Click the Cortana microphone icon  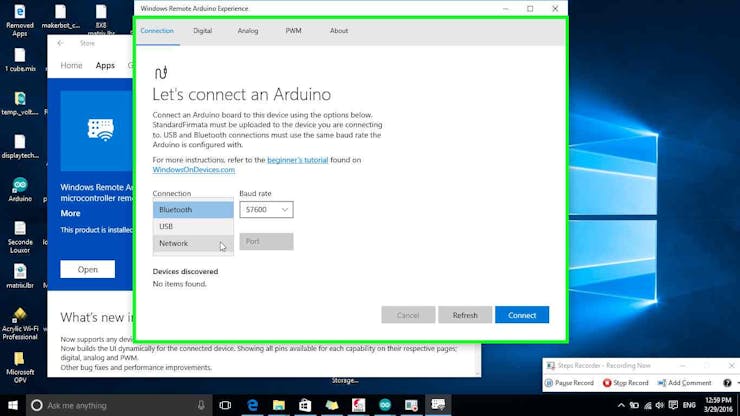pos(201,405)
